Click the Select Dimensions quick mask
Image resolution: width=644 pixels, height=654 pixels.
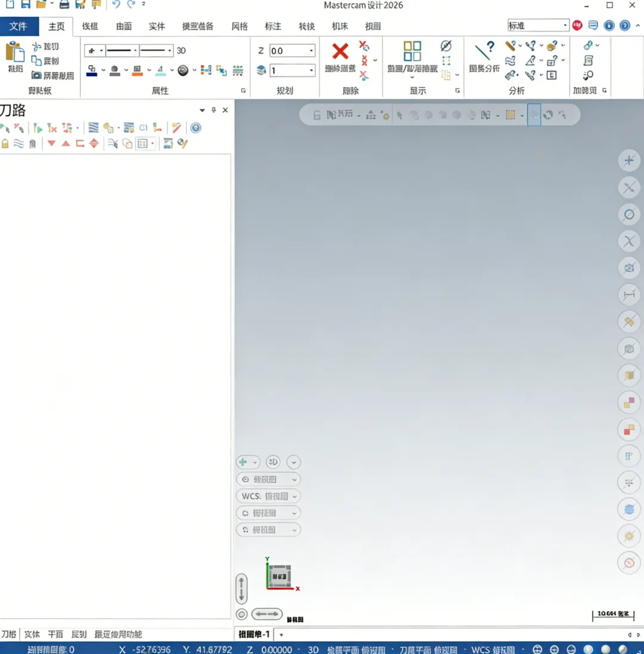[629, 295]
